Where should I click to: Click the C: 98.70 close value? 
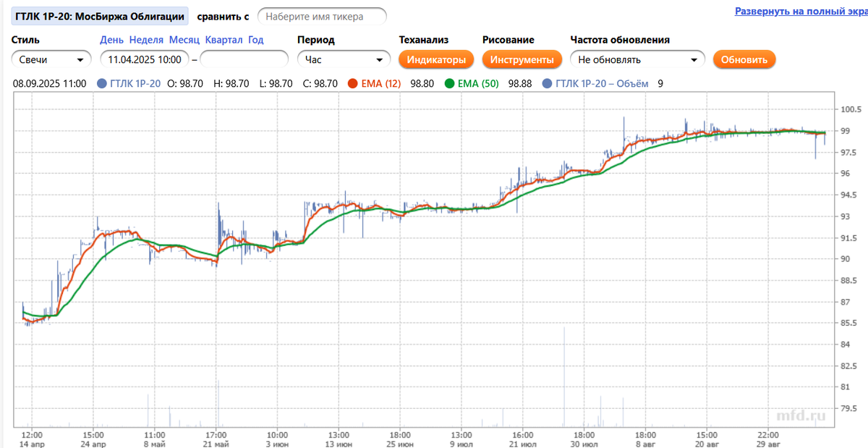(320, 84)
